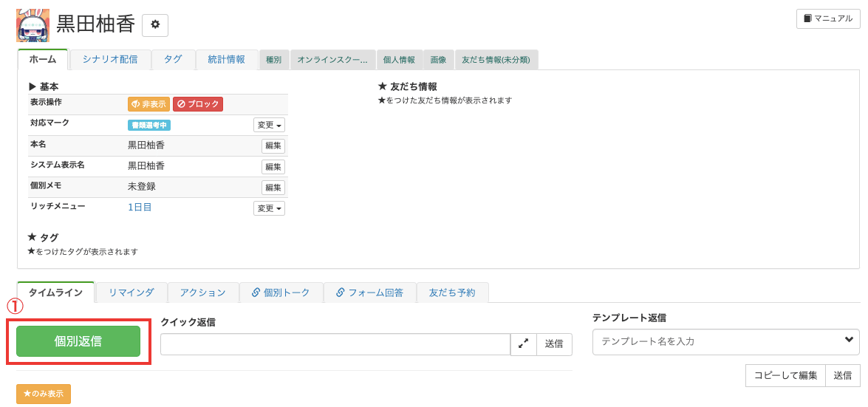Select the 友だち予約 tab

[x=452, y=293]
